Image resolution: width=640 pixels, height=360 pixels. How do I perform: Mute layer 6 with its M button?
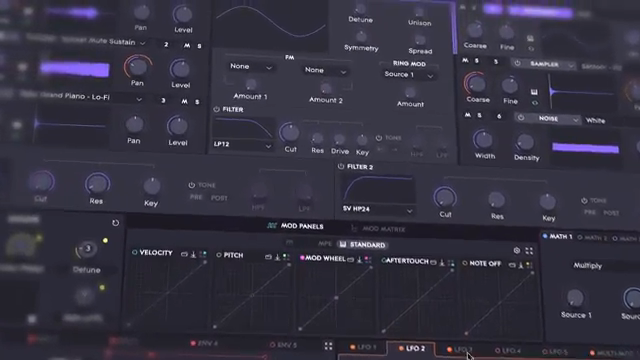[468, 115]
